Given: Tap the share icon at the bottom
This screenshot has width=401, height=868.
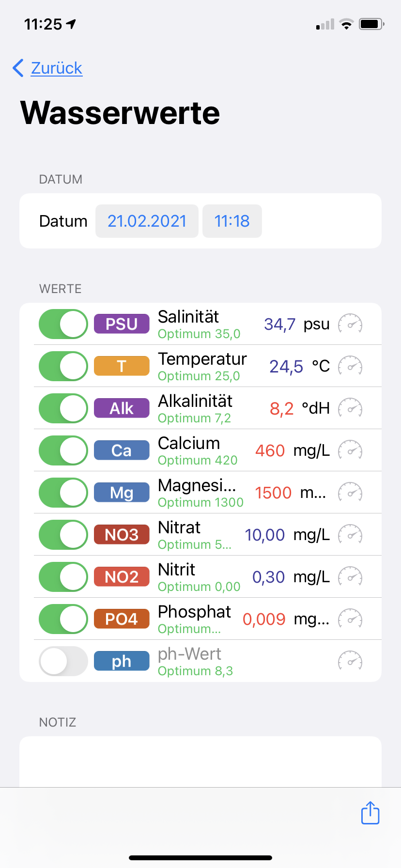Looking at the screenshot, I should click(370, 813).
